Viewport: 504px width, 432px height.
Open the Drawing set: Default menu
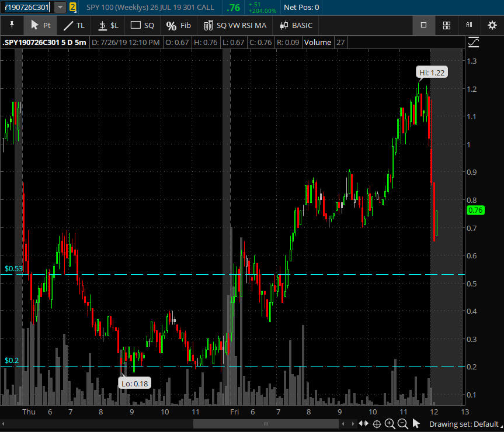pos(465,424)
